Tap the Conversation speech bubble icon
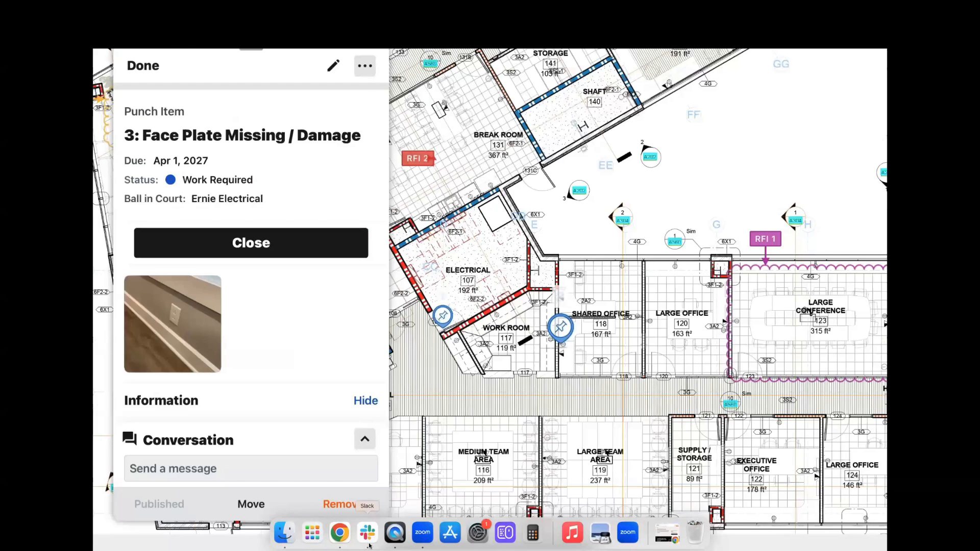The width and height of the screenshot is (980, 551). (x=129, y=439)
